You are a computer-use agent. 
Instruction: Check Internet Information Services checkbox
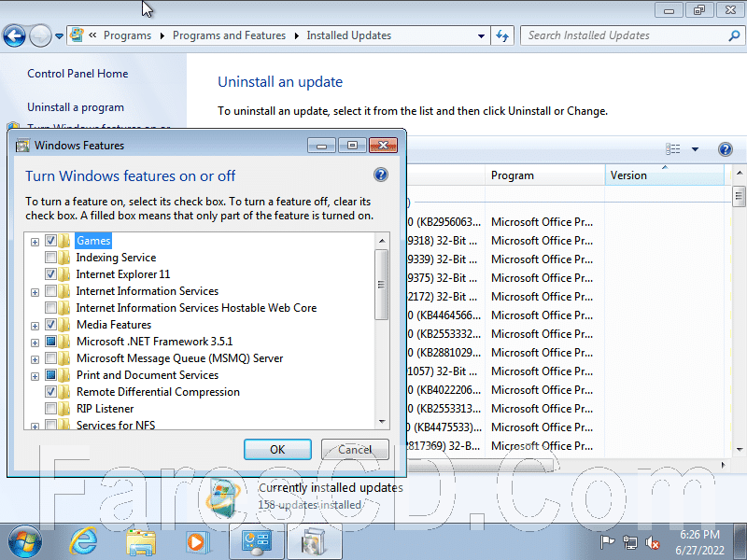click(50, 291)
